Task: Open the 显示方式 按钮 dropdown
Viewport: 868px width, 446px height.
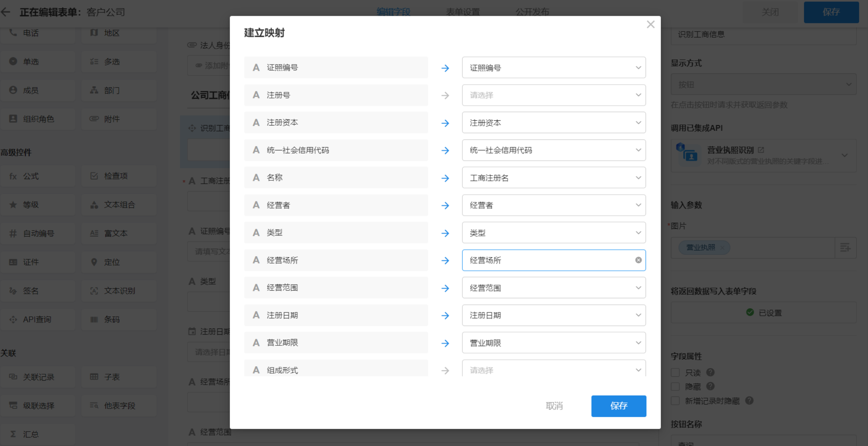Action: tap(763, 85)
